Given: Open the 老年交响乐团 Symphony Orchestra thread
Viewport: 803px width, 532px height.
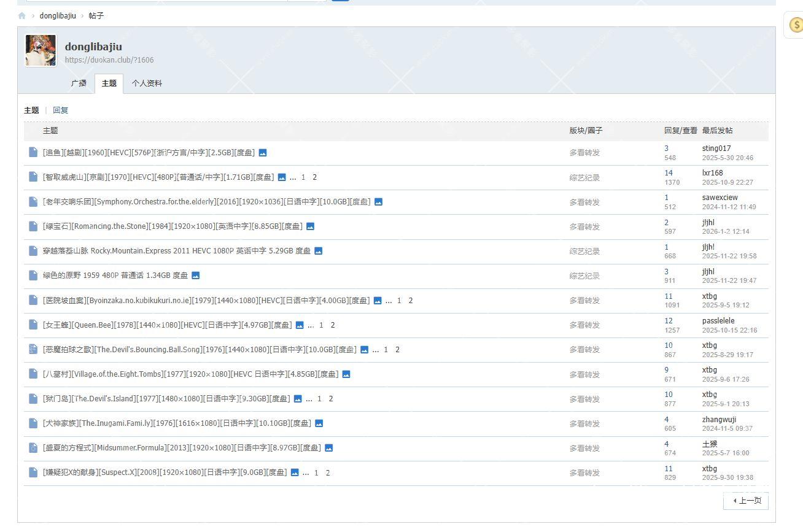Looking at the screenshot, I should tap(206, 202).
